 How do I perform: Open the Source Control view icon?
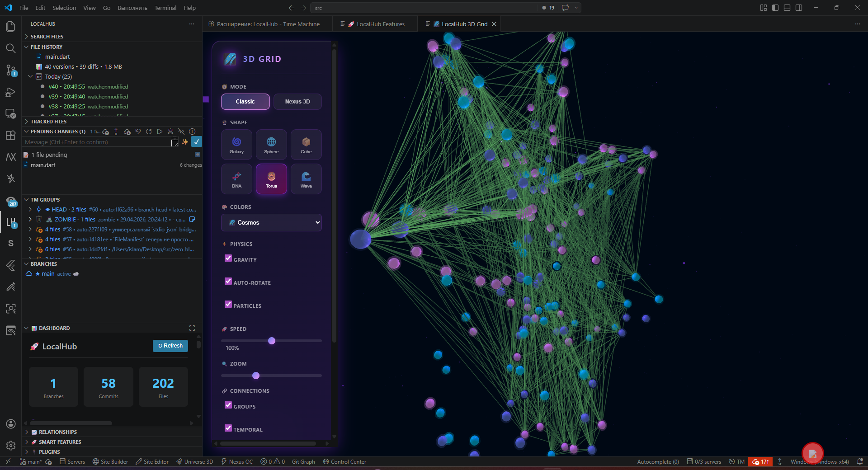(x=11, y=70)
